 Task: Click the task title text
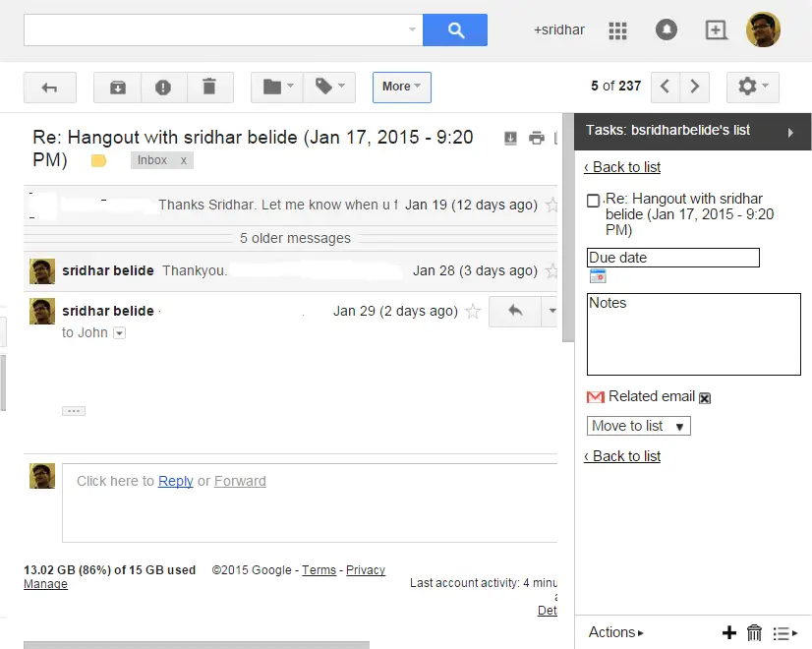[x=689, y=214]
